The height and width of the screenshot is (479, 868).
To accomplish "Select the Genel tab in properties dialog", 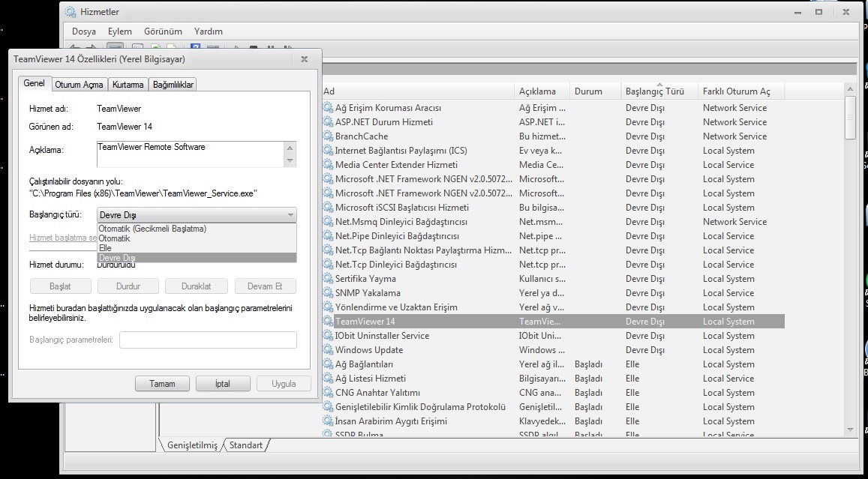I will coord(35,83).
